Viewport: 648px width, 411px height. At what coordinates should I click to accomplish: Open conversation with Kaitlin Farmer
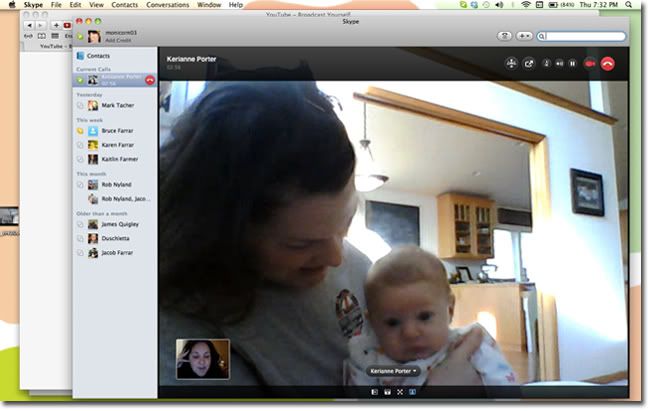[x=115, y=159]
